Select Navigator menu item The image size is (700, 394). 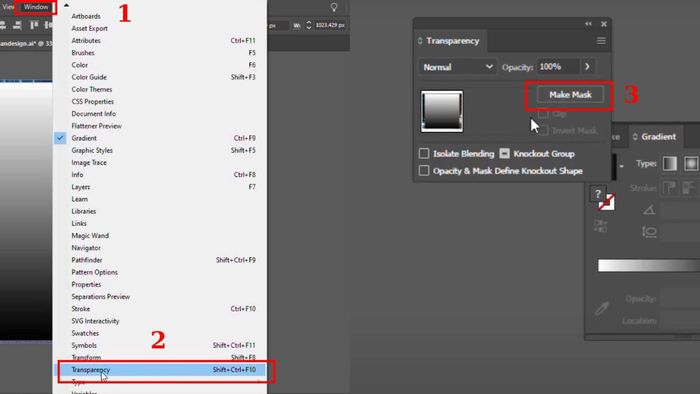click(161, 248)
